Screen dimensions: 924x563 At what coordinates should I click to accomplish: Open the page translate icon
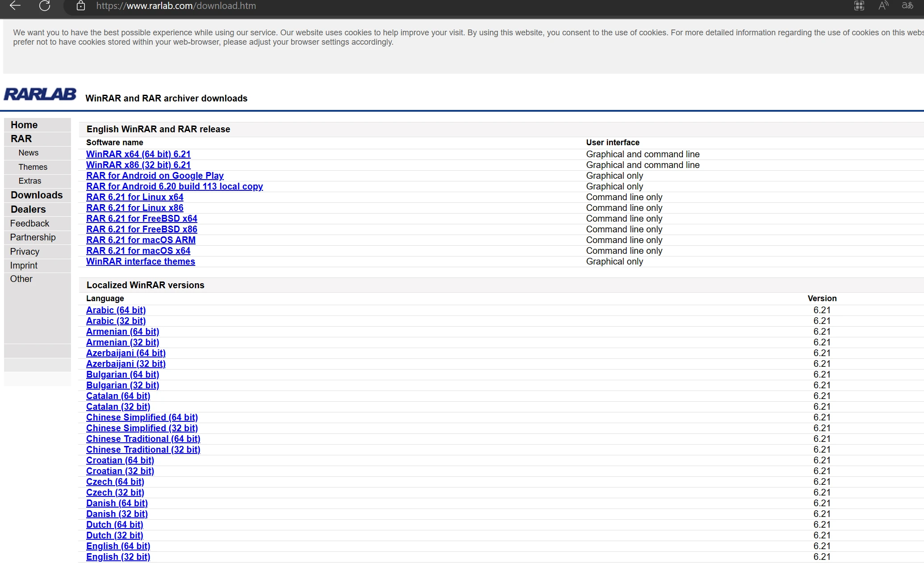[907, 6]
